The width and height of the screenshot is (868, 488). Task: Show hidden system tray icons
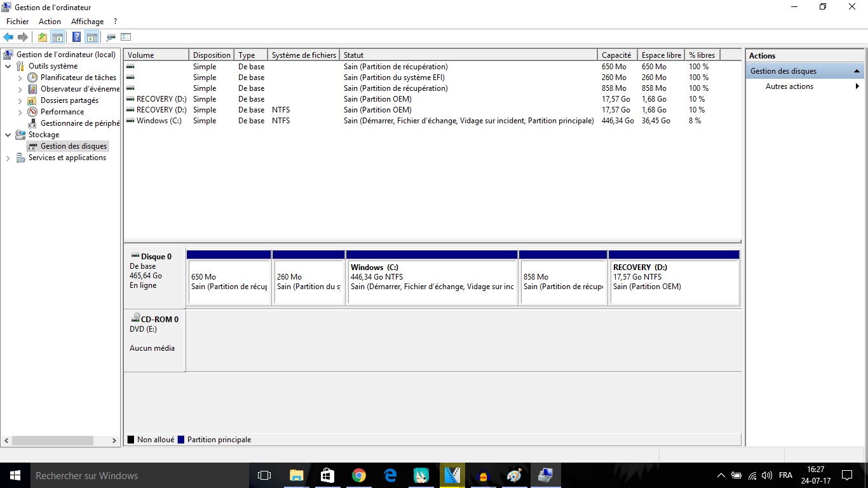tap(721, 475)
